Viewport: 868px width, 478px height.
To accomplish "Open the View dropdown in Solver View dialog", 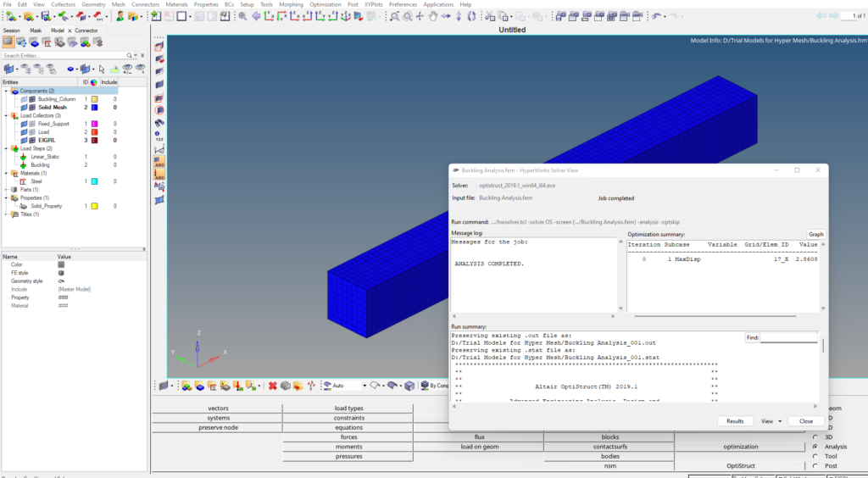I will [x=771, y=421].
